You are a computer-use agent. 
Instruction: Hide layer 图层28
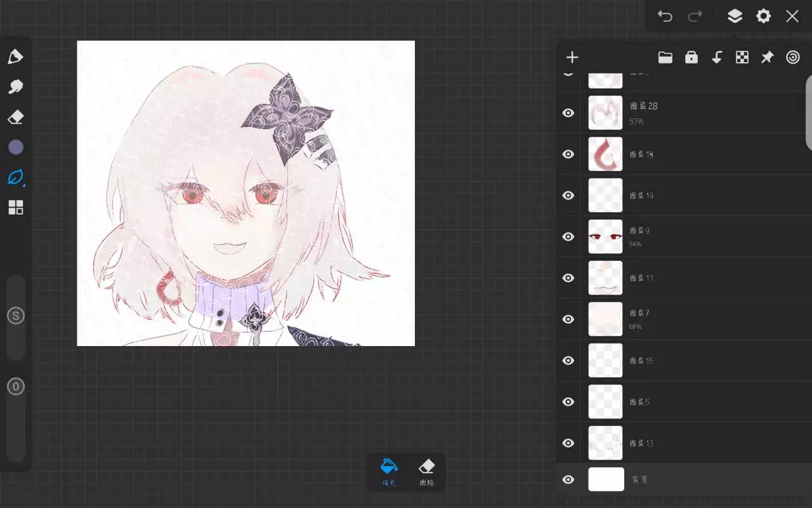tap(568, 113)
